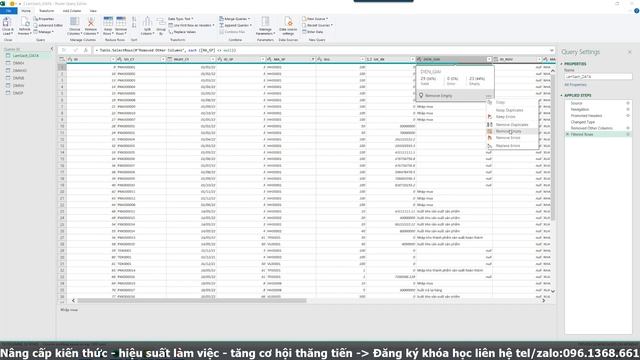Open the DIEN_GIAI column filter dropdown
The height and width of the screenshot is (360, 640).
(x=489, y=60)
